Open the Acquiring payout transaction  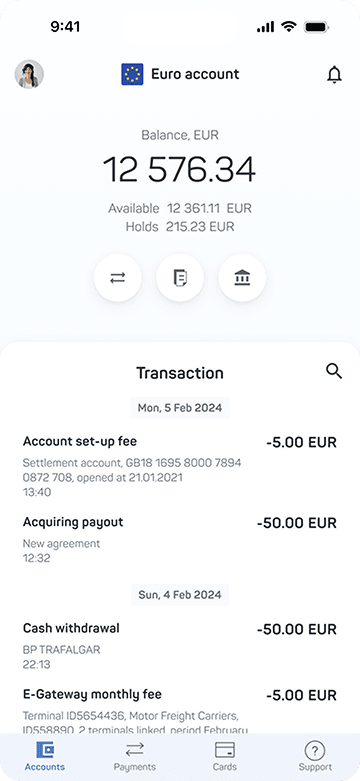tap(180, 539)
